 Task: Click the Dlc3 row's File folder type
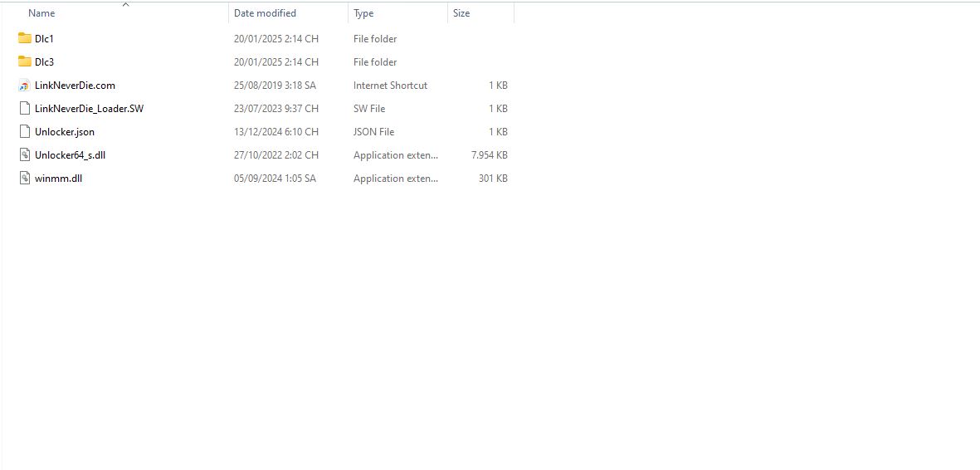click(x=375, y=62)
